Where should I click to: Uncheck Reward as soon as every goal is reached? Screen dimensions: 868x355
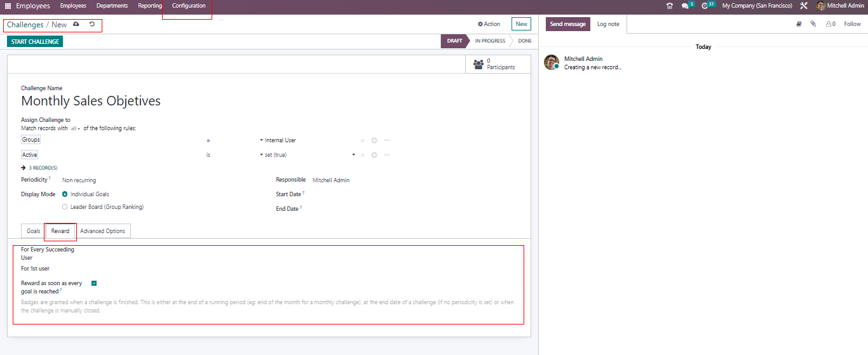coord(94,283)
